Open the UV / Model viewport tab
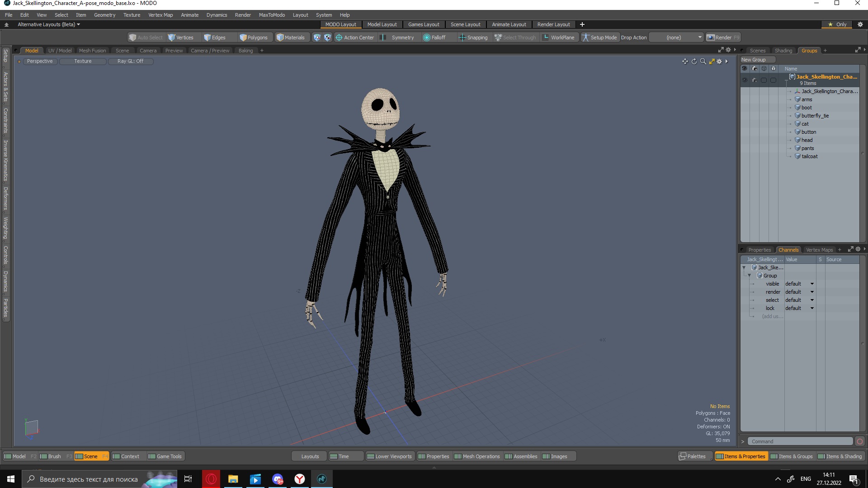 60,51
